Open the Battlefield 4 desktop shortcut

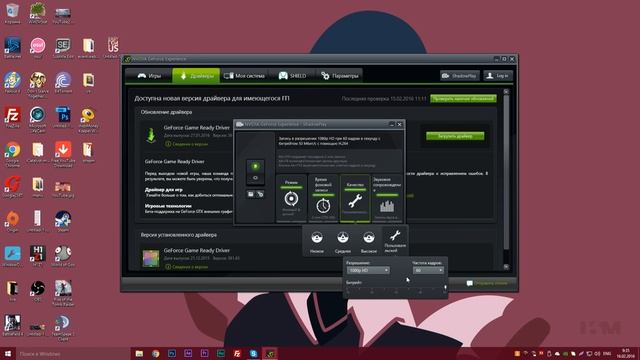(12, 325)
